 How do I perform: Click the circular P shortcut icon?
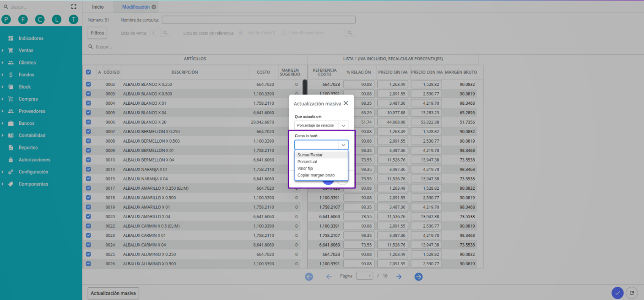(x=6, y=19)
